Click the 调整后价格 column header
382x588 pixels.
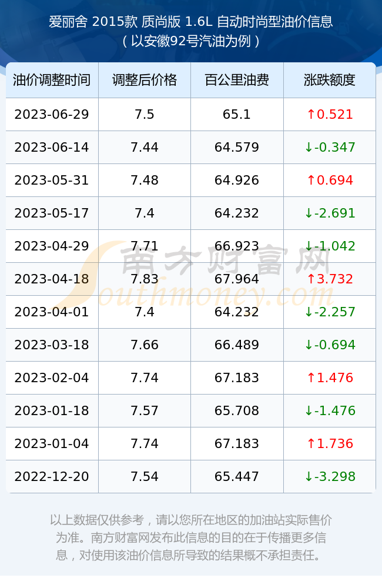pyautogui.click(x=145, y=80)
